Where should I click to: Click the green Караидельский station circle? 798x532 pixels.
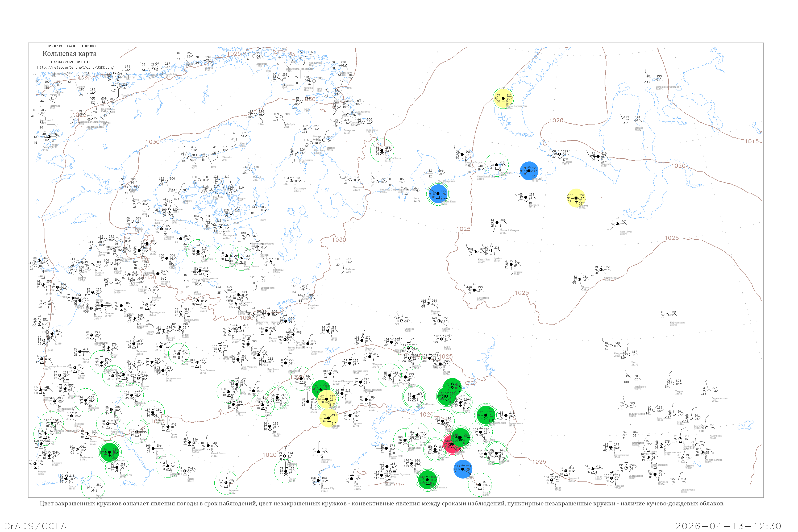pyautogui.click(x=485, y=415)
